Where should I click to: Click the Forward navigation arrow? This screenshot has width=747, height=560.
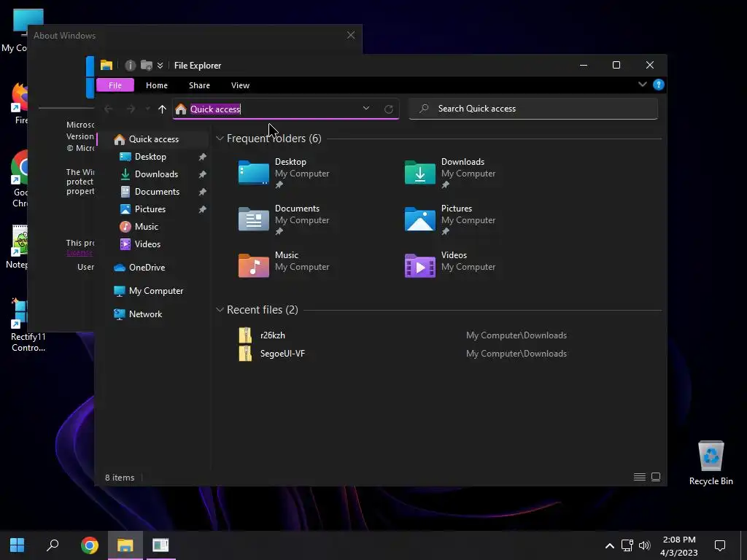point(131,109)
